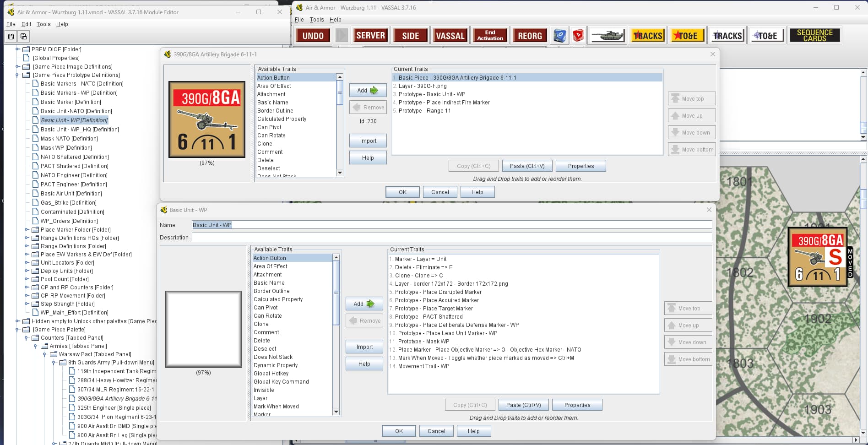Screen dimensions: 868x445
Task: Select 'Can Rotate' in Basic Unit available traits
Action: [x=268, y=316]
